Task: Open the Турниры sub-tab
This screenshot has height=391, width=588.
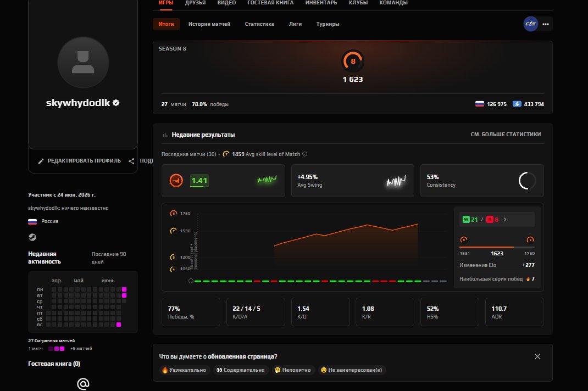Action: [328, 24]
